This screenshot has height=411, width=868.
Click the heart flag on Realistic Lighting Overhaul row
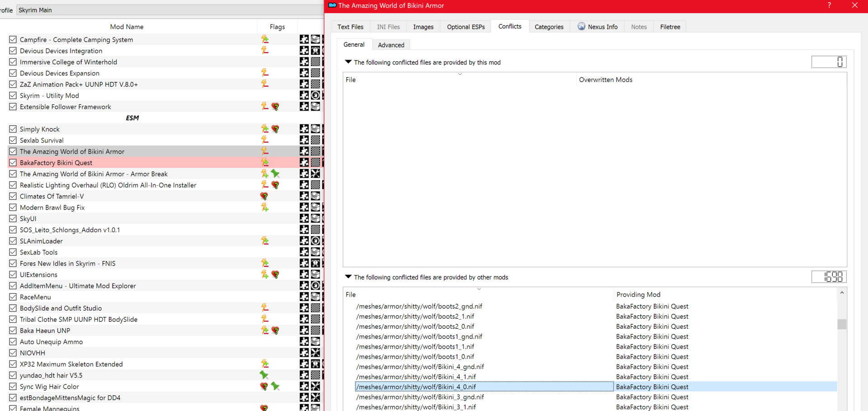click(275, 185)
